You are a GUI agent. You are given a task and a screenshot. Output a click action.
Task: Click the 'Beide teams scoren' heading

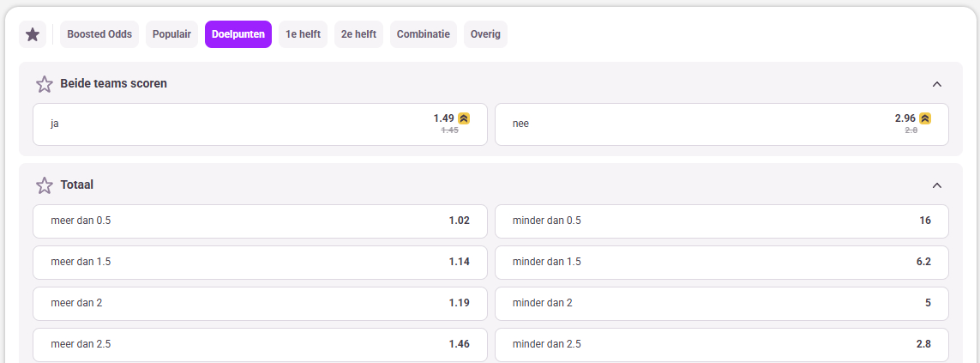point(113,84)
